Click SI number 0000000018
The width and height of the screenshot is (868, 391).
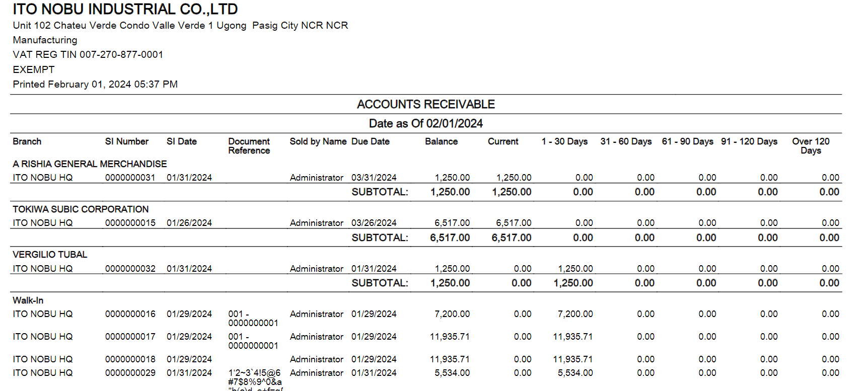click(130, 359)
